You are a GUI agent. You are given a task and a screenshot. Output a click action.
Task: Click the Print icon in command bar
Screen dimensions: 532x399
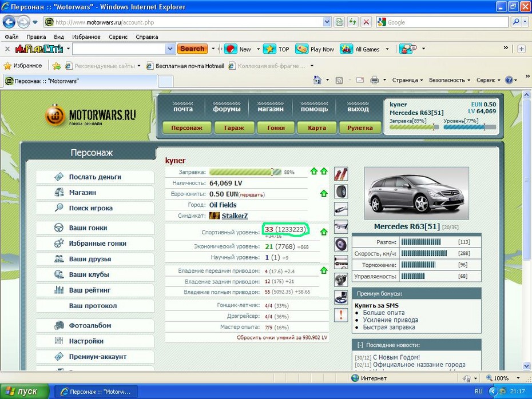(374, 81)
